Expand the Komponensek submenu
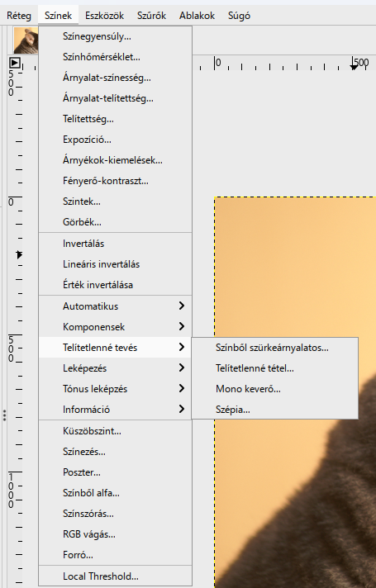The height and width of the screenshot is (588, 376). click(x=115, y=327)
